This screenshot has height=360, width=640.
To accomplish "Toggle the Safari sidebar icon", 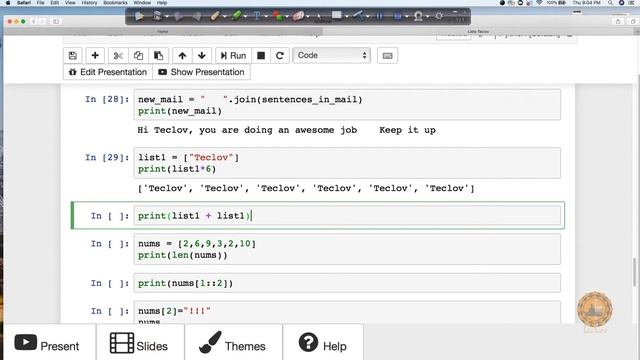I will click(56, 21).
